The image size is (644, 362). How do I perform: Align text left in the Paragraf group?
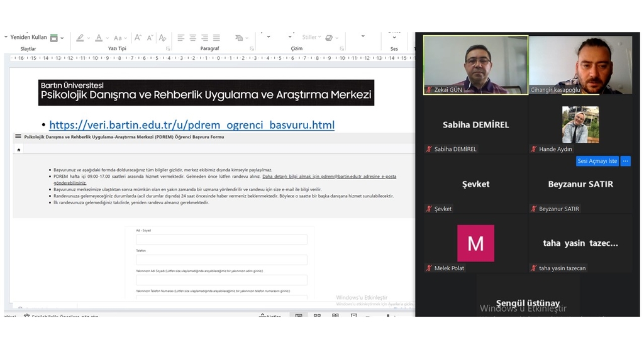[181, 38]
